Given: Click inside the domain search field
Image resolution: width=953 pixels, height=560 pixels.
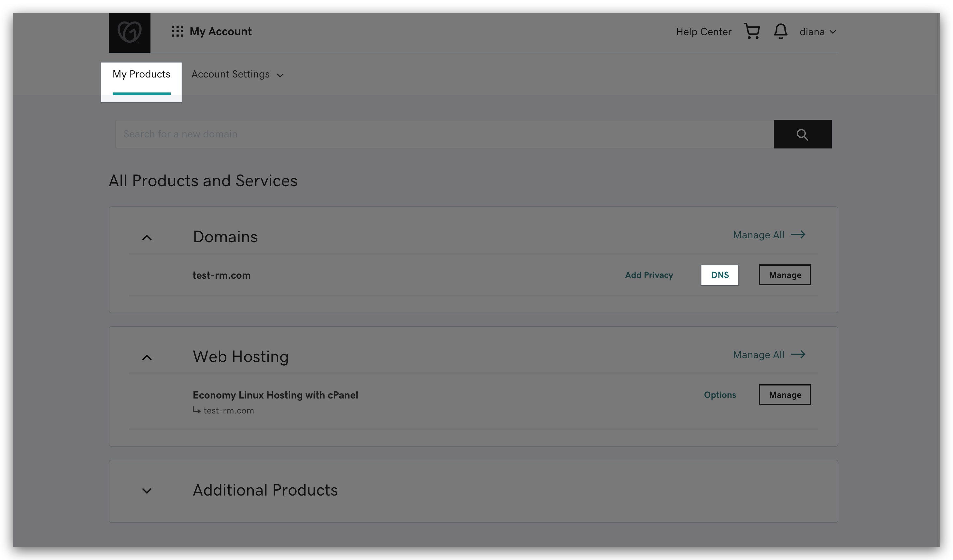Looking at the screenshot, I should [378, 134].
